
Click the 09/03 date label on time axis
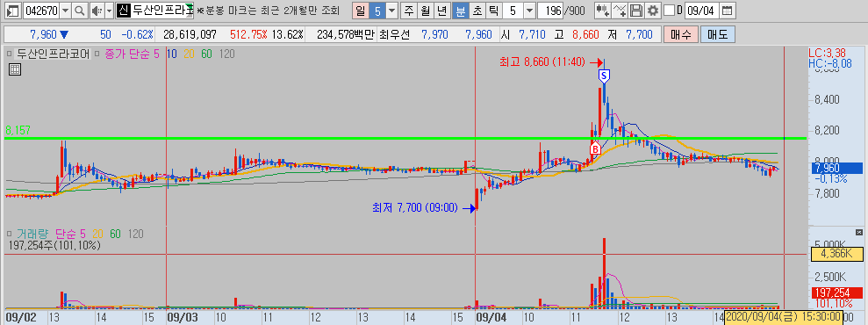tap(182, 317)
